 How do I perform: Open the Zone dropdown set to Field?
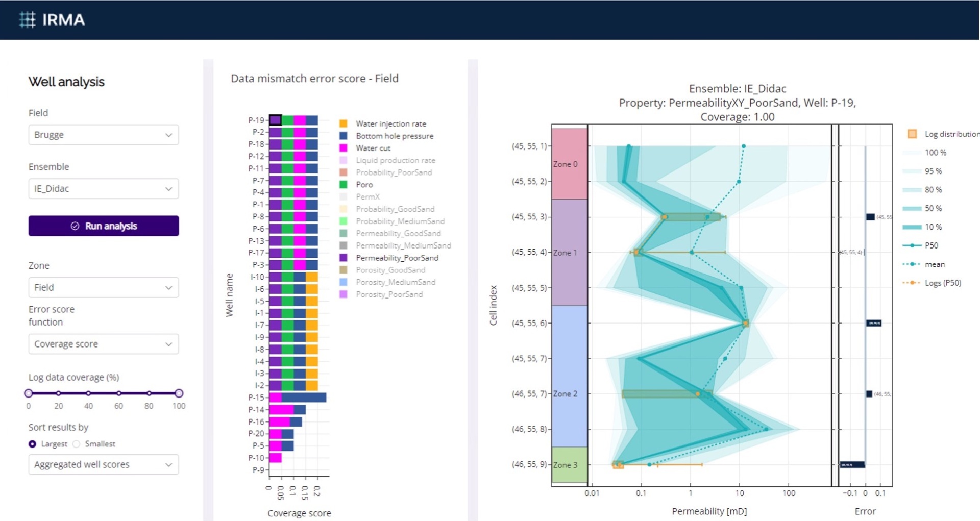click(x=104, y=288)
